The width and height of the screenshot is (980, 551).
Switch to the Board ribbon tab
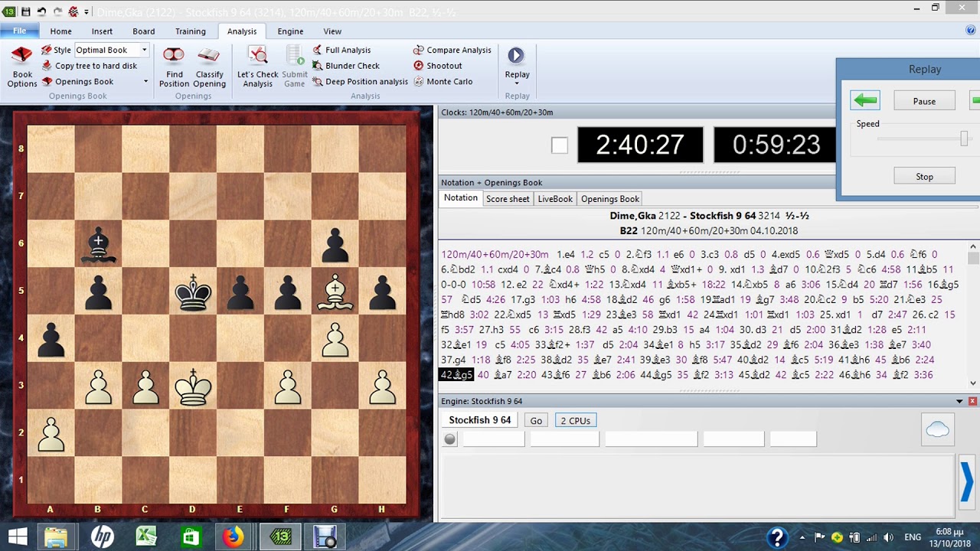[143, 31]
